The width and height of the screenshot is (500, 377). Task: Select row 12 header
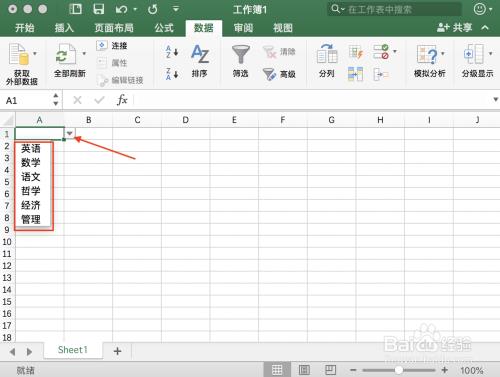coord(7,266)
